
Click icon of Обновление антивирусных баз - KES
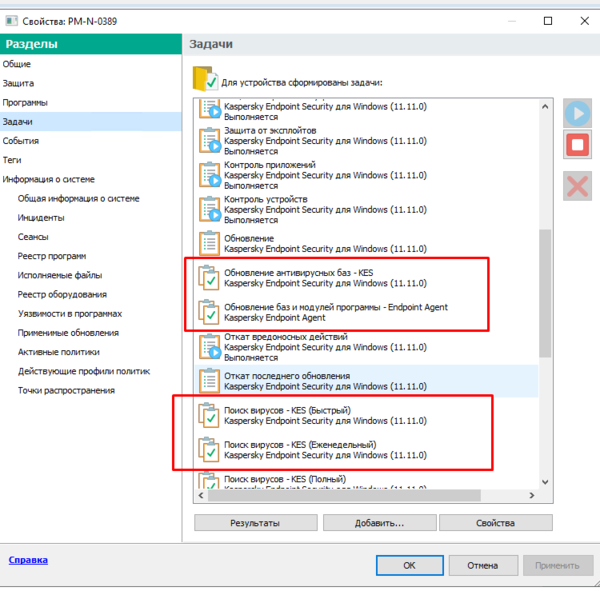(x=209, y=278)
